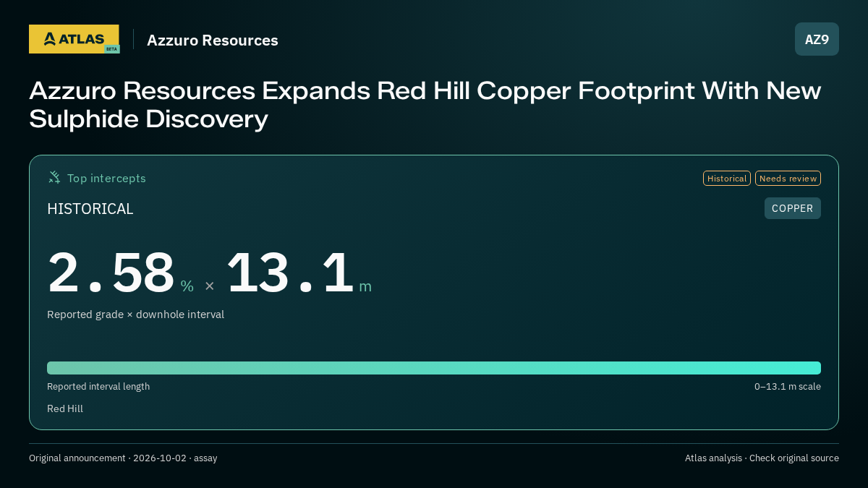Click 'Reported grade × downhole interval' caption
This screenshot has height=488, width=868.
[136, 314]
